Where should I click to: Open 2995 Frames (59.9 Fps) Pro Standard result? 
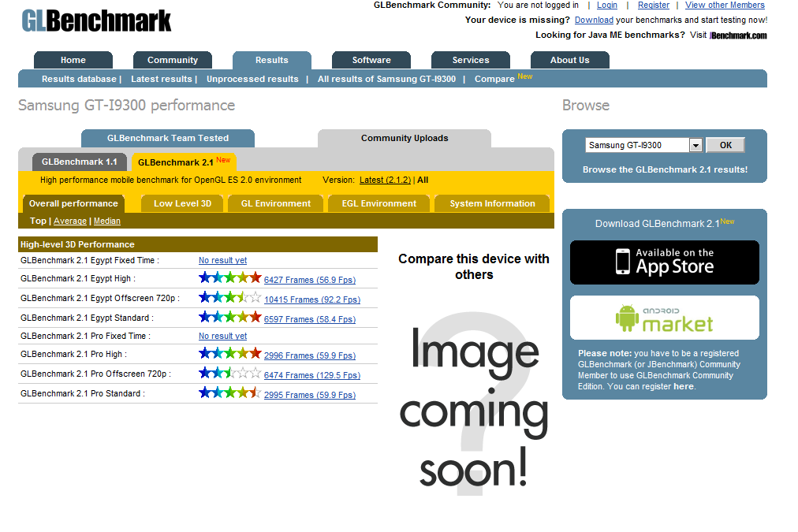pyautogui.click(x=309, y=395)
